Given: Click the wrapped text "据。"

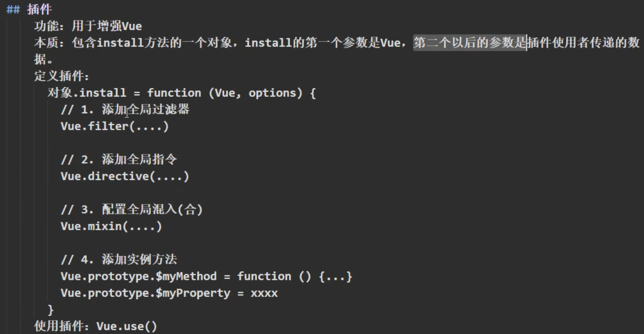Looking at the screenshot, I should click(x=43, y=60).
